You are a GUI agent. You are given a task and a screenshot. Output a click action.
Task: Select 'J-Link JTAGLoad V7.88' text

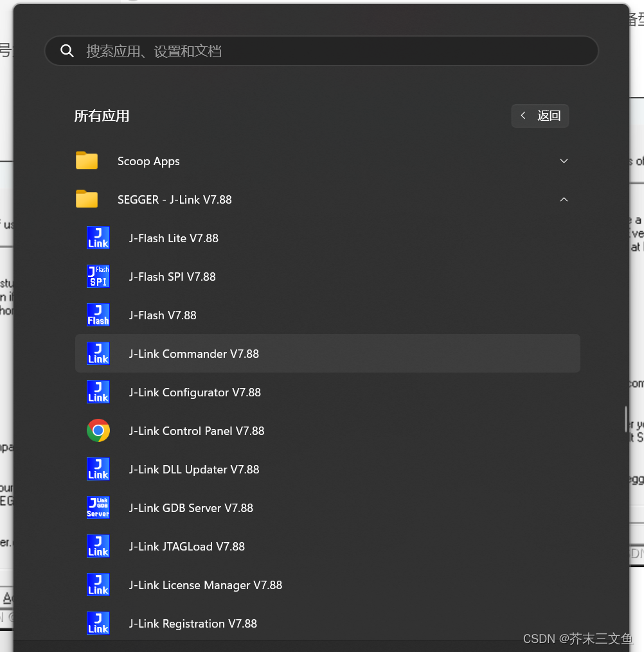coord(187,547)
